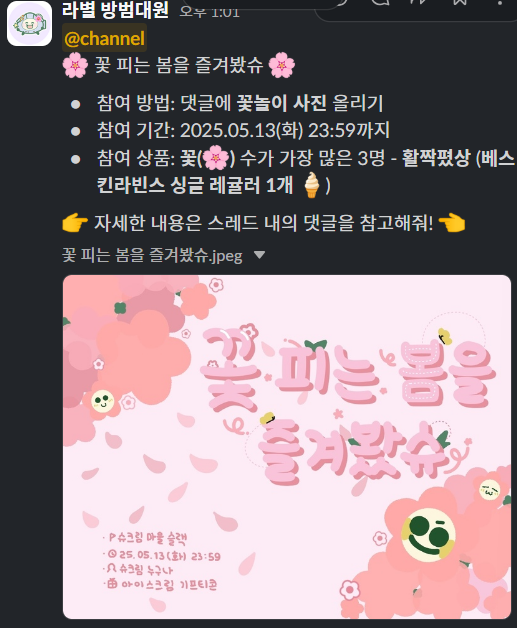Open the pink spring event image preview
The height and width of the screenshot is (628, 517).
(x=287, y=447)
